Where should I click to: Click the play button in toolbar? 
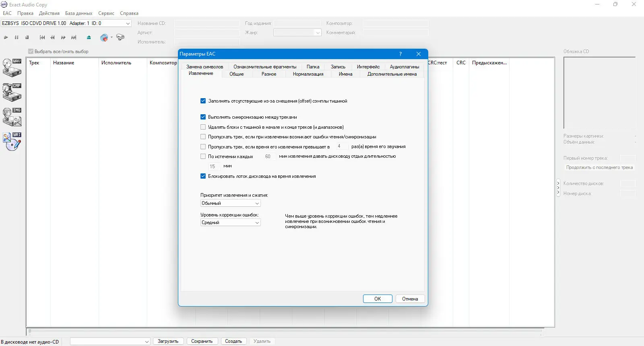[x=6, y=37]
